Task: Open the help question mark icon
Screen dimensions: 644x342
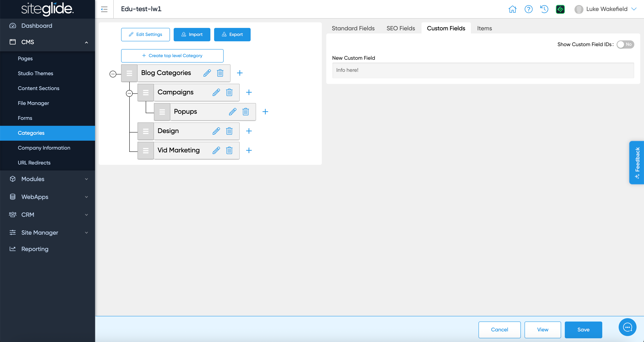Action: click(528, 9)
